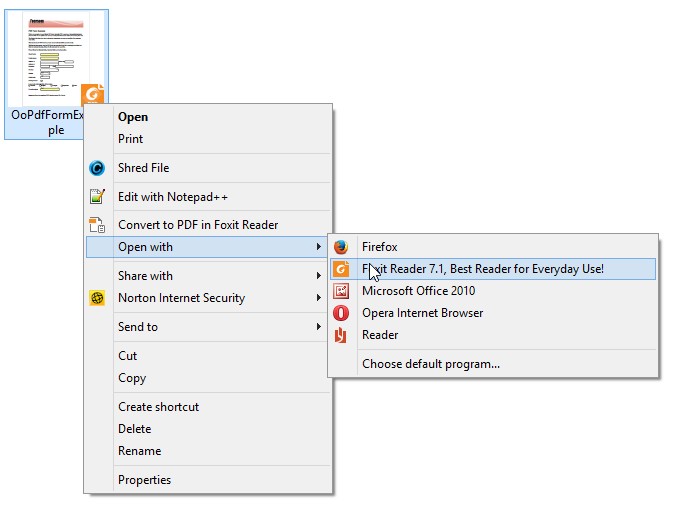Open file with Reader app
Viewport: 677px width, 506px height.
click(x=493, y=335)
